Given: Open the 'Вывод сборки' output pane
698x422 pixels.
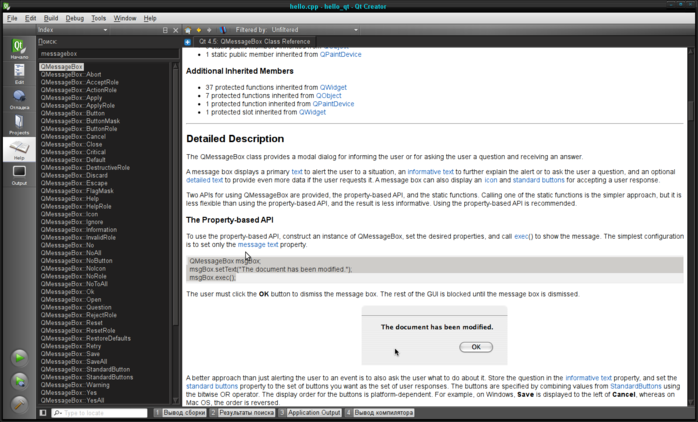Looking at the screenshot, I should click(179, 413).
